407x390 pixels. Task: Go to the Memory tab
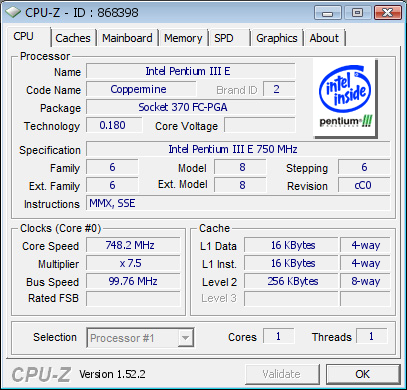[x=183, y=38]
